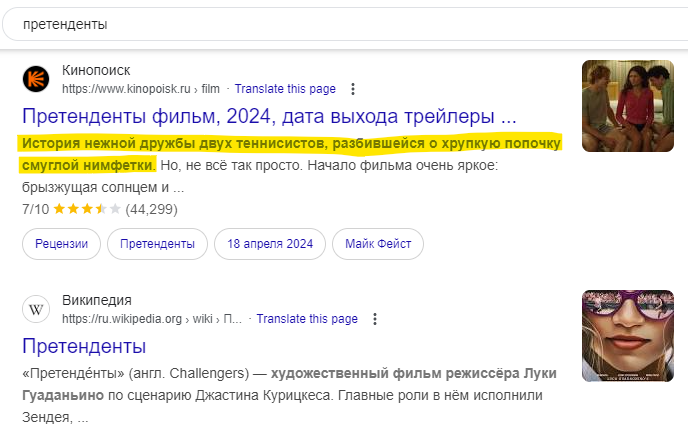
Task: Open Wikipedia result poster thumbnail
Action: point(628,336)
